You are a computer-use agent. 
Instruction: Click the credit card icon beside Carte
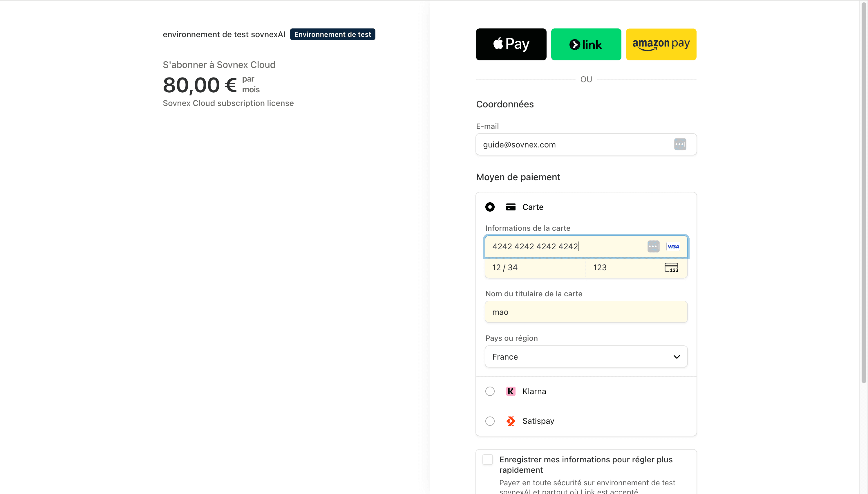(511, 207)
